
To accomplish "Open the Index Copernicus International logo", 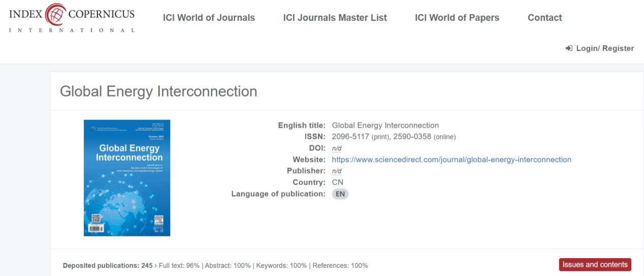I will [72, 18].
